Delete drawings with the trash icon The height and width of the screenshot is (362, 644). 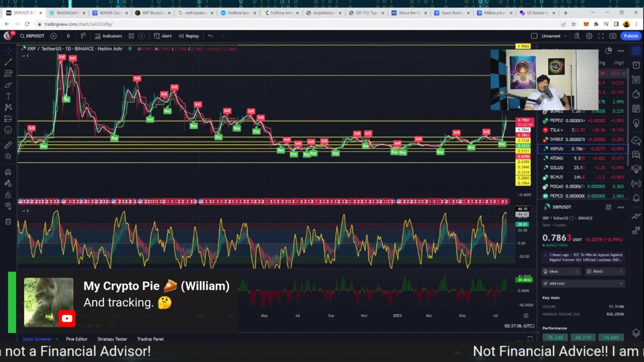[8, 221]
